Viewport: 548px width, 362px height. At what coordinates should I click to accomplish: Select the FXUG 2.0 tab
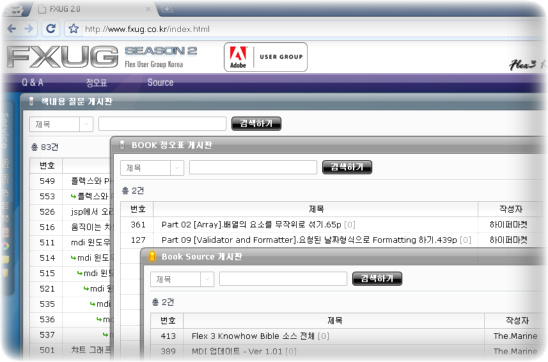pyautogui.click(x=94, y=9)
